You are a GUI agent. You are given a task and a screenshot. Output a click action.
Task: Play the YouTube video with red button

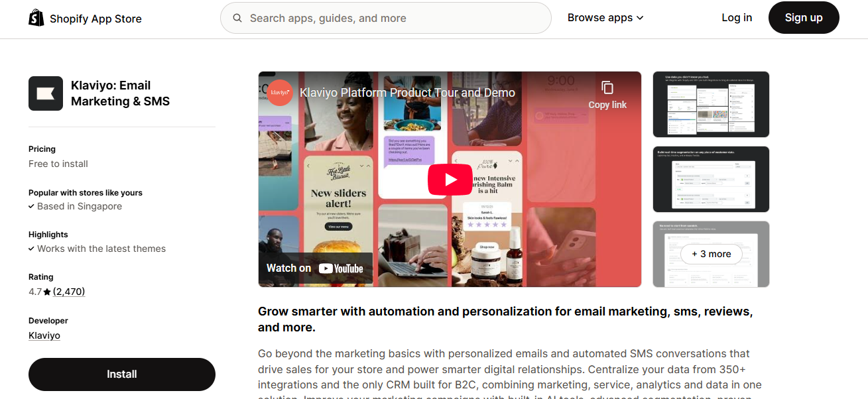pyautogui.click(x=450, y=179)
